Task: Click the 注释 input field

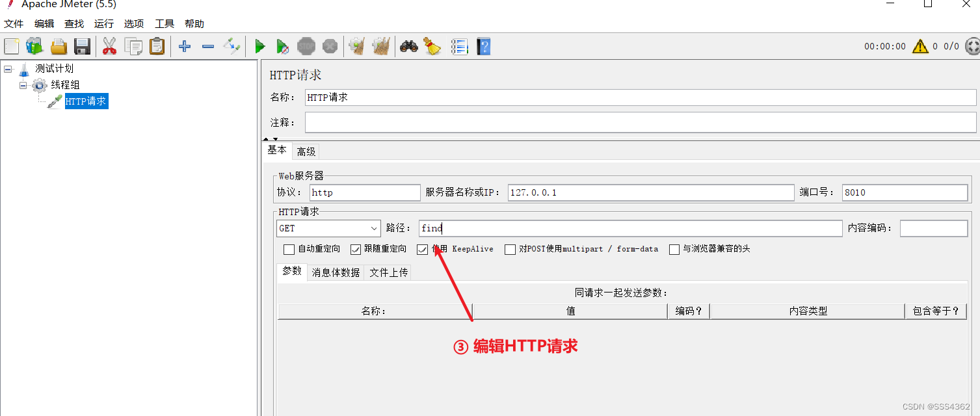Action: pyautogui.click(x=641, y=122)
